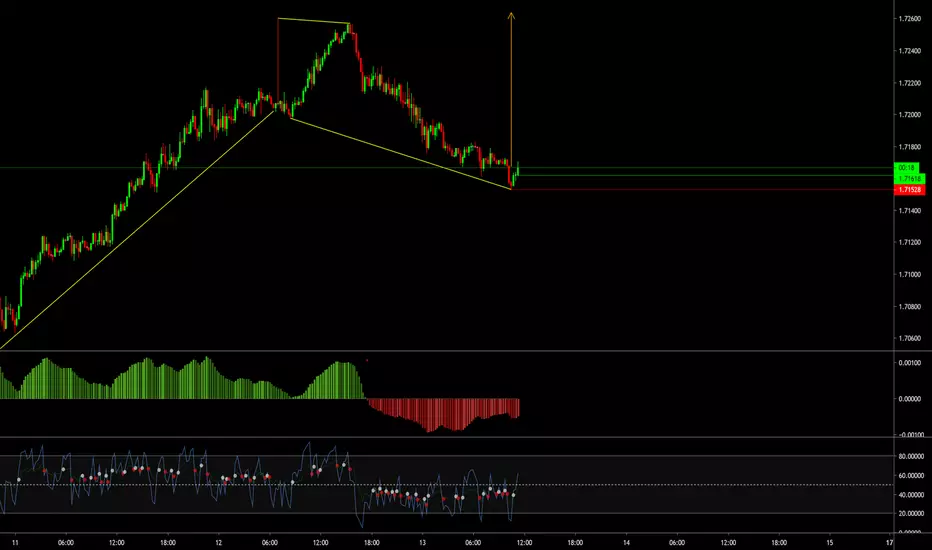This screenshot has height=550, width=932.
Task: Click the red price label 1.71528
Action: click(x=909, y=190)
